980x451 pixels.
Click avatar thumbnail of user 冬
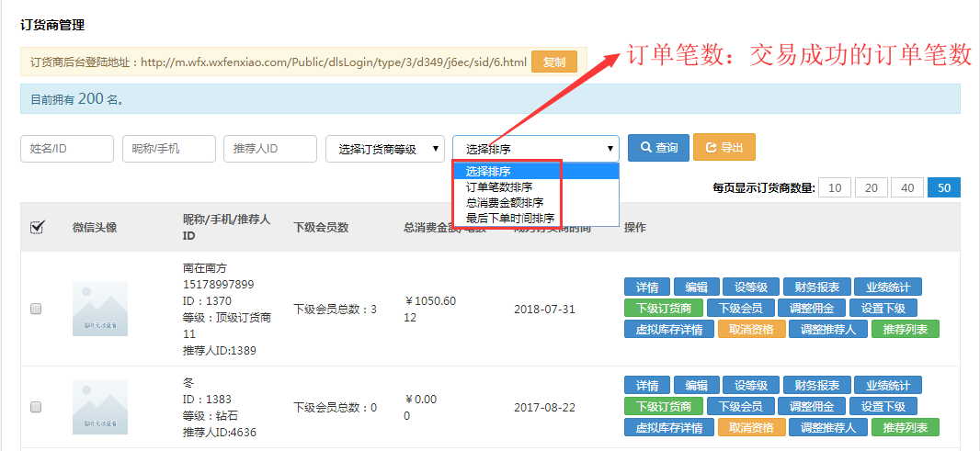100,407
